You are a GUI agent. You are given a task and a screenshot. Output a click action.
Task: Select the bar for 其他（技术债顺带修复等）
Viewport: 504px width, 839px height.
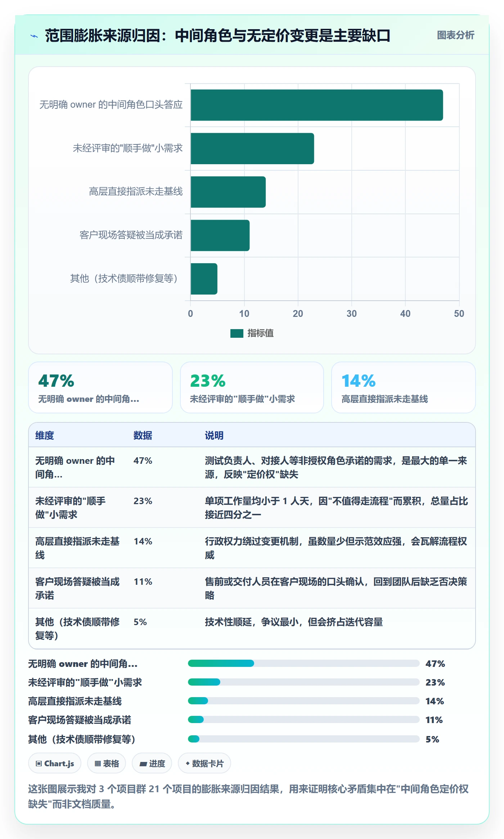[204, 279]
